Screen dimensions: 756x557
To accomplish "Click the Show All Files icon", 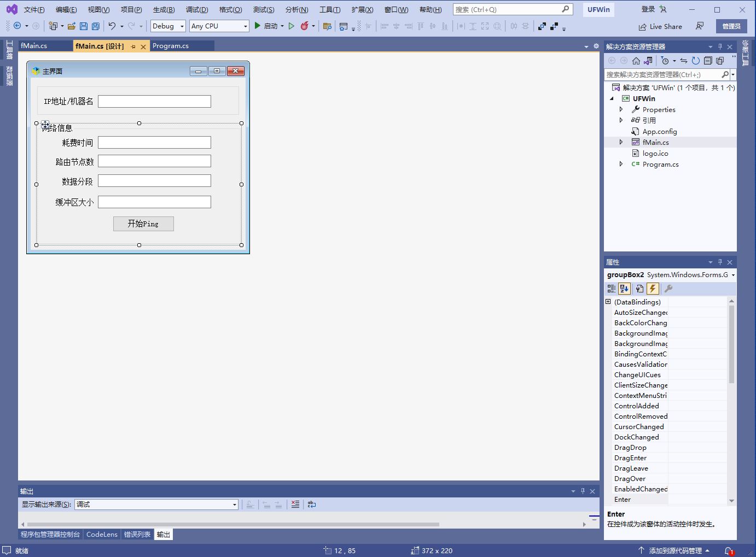I will point(720,61).
